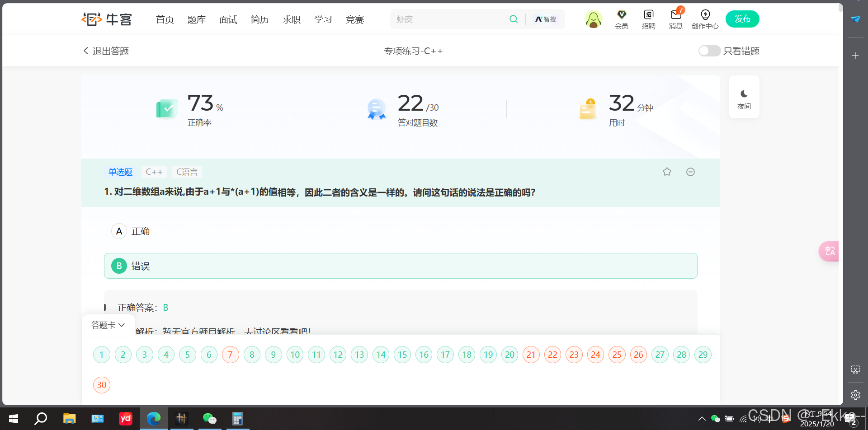Open the 简历 menu

pyautogui.click(x=260, y=19)
